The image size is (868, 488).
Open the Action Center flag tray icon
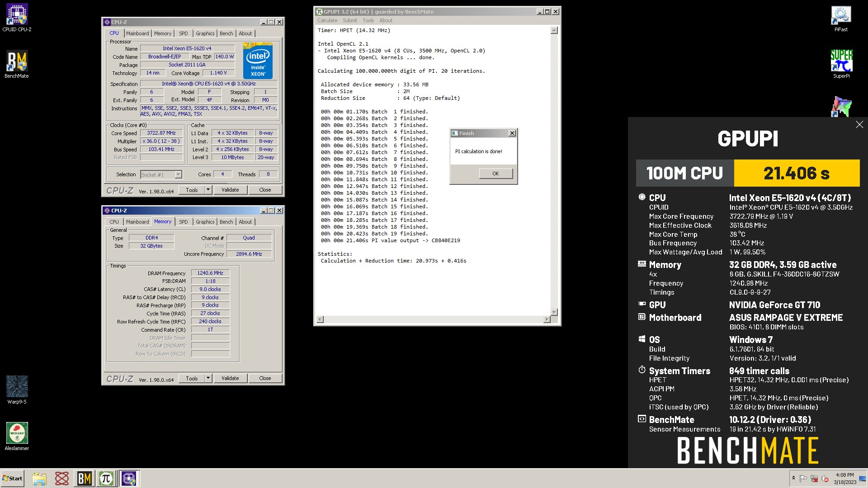803,479
